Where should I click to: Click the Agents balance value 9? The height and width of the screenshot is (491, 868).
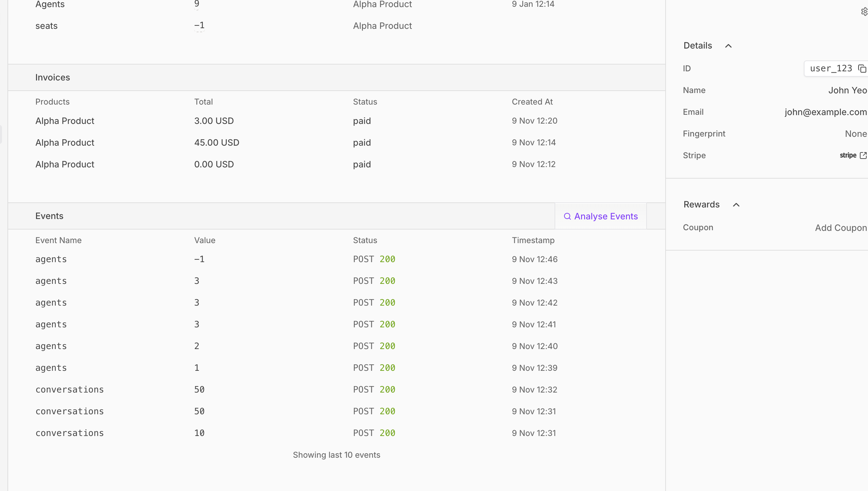pos(197,4)
